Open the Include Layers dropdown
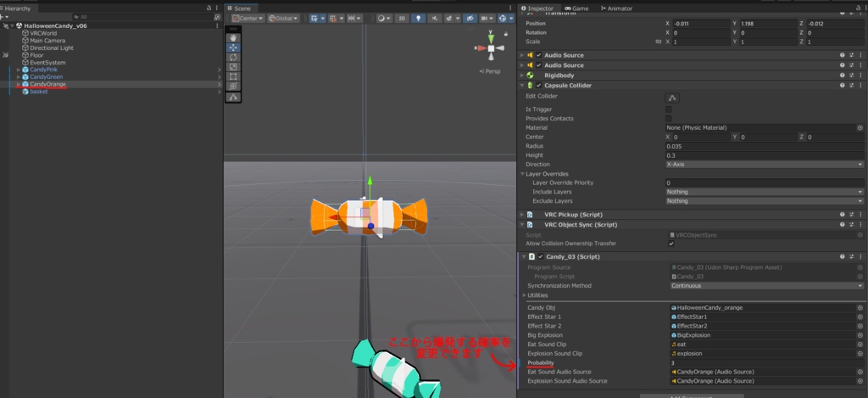The height and width of the screenshot is (398, 868). coord(765,192)
